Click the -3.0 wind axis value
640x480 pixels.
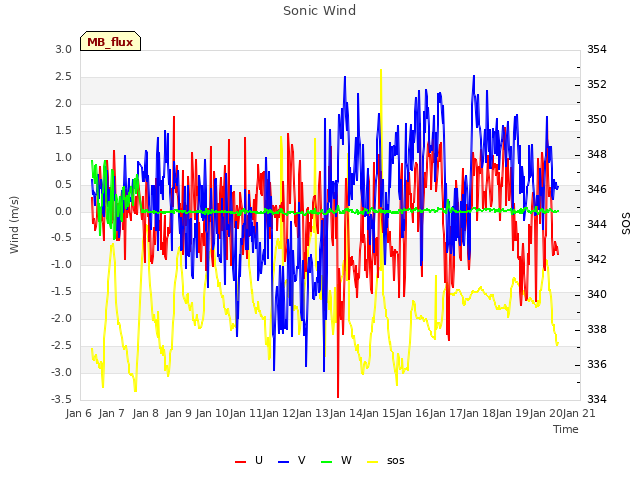[x=61, y=372]
